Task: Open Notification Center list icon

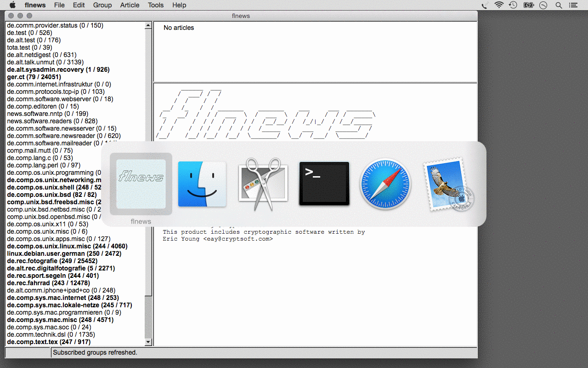Action: (573, 5)
